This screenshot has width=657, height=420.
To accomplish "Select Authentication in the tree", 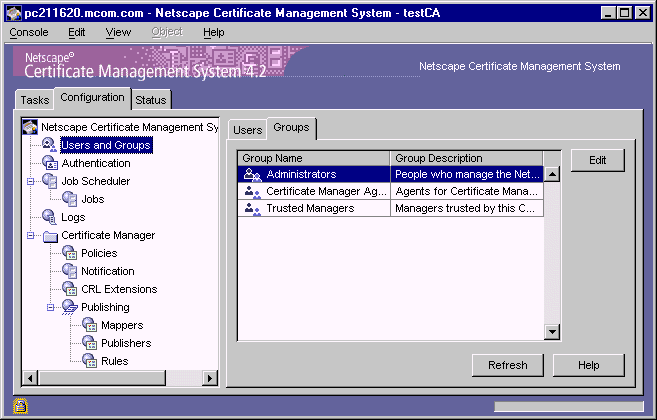I will pyautogui.click(x=96, y=163).
